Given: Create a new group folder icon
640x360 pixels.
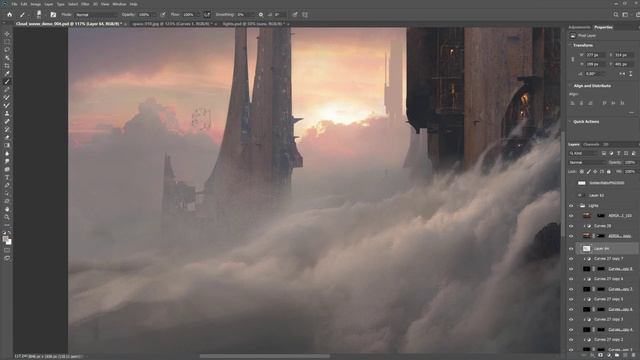Looking at the screenshot, I should click(x=617, y=356).
